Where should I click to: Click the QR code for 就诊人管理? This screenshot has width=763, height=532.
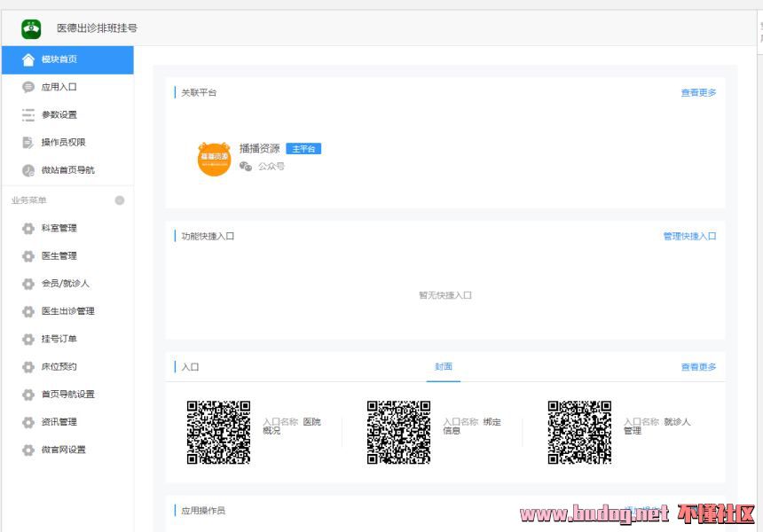click(x=579, y=433)
